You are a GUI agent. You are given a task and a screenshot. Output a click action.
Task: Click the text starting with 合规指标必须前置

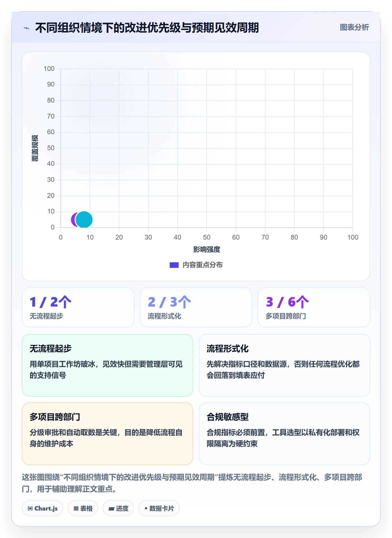point(283,438)
